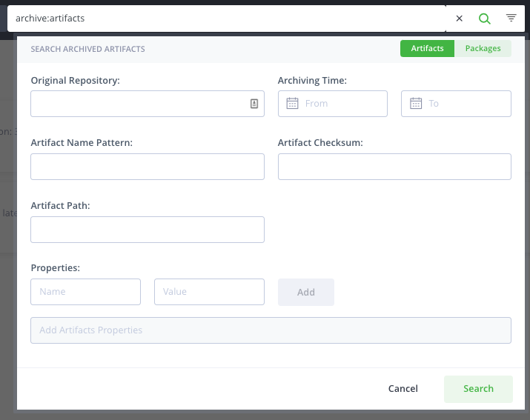Click the Properties label

(56, 268)
